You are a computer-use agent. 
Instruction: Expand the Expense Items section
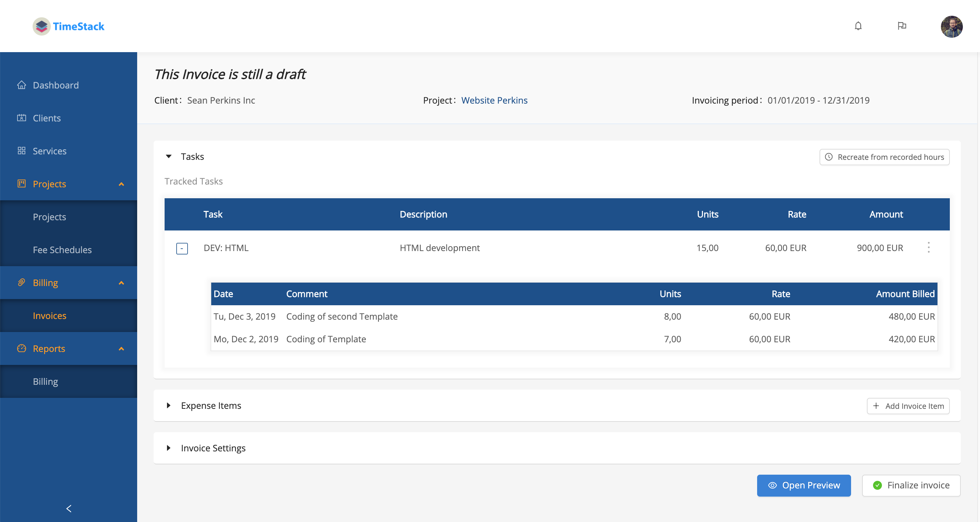169,405
